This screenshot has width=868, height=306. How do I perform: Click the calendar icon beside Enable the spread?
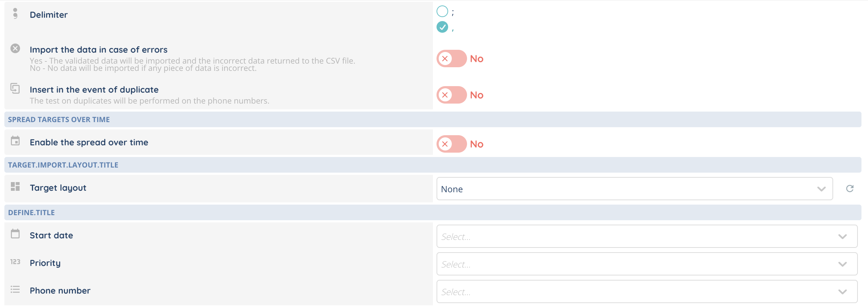click(15, 141)
